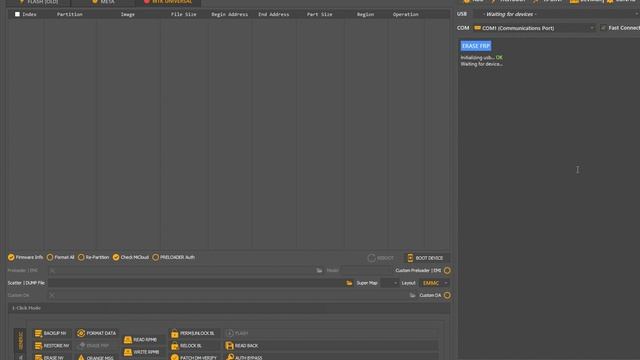Open the Super Map dropdown
The height and width of the screenshot is (360, 640).
390,283
